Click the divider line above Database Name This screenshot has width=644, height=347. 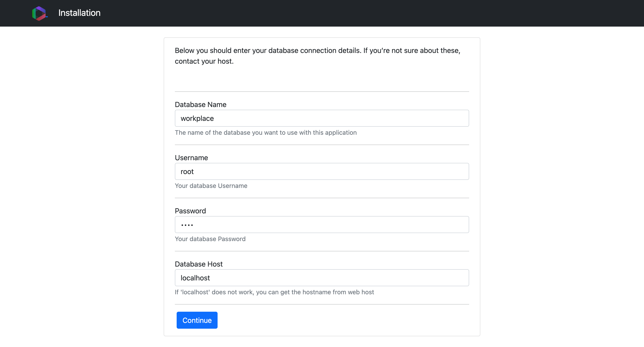click(322, 92)
